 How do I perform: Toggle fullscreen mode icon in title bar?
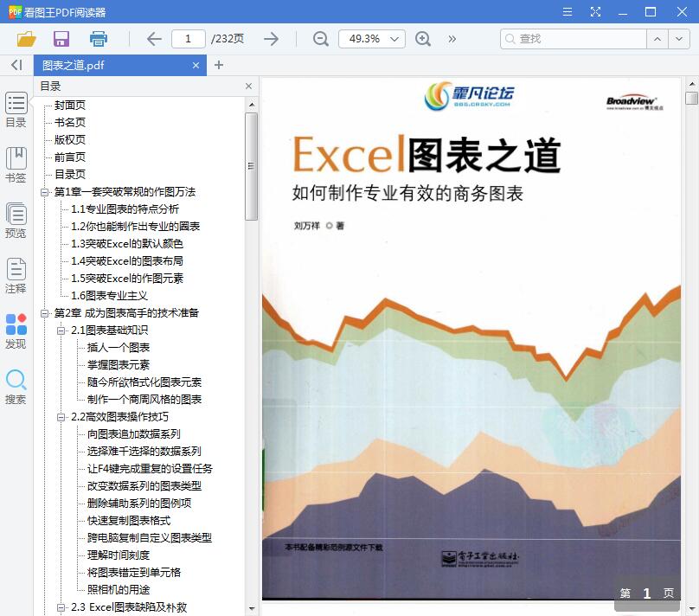point(595,12)
